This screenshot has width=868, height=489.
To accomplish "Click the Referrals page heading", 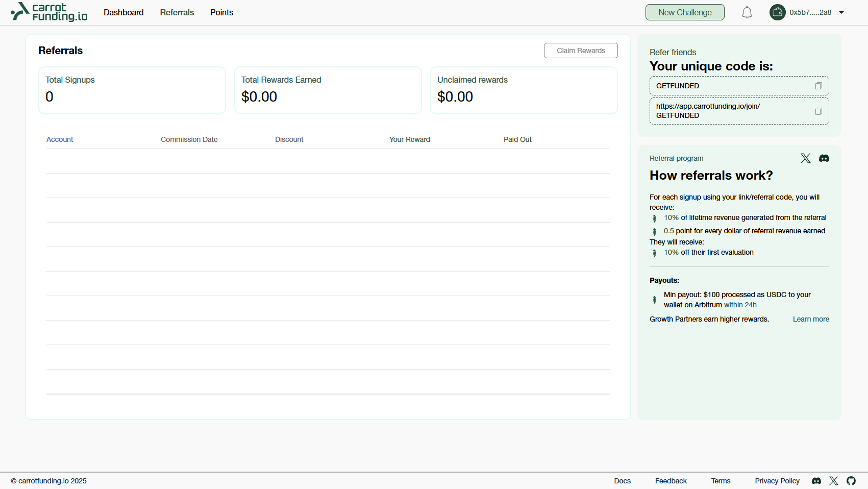I will coord(60,51).
